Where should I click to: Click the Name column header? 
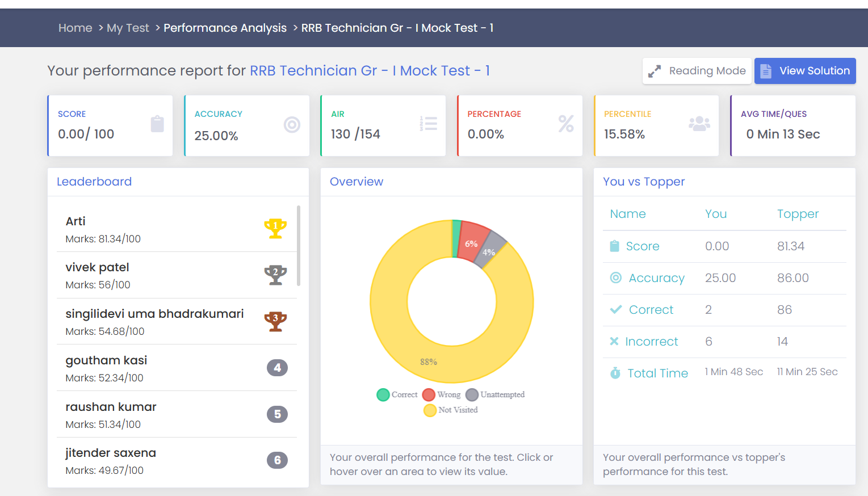pyautogui.click(x=628, y=214)
